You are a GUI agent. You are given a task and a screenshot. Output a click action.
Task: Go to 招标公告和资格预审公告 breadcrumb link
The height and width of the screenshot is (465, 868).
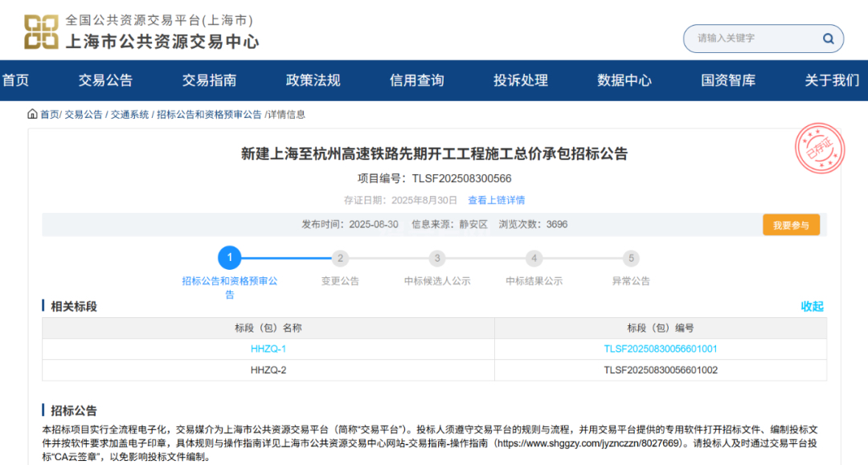[x=209, y=115]
